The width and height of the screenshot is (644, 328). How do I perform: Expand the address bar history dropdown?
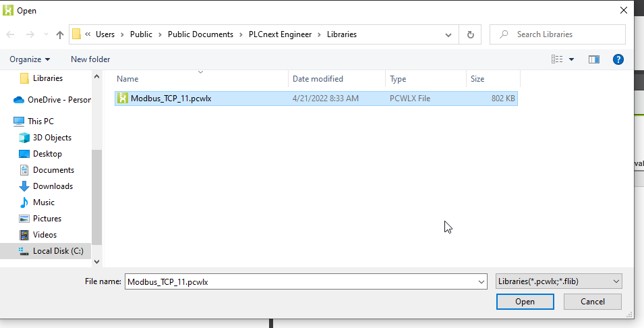point(448,34)
